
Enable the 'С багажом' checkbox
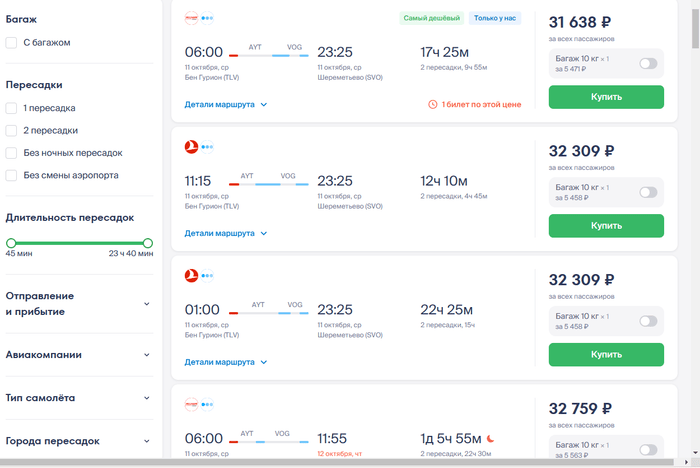11,42
